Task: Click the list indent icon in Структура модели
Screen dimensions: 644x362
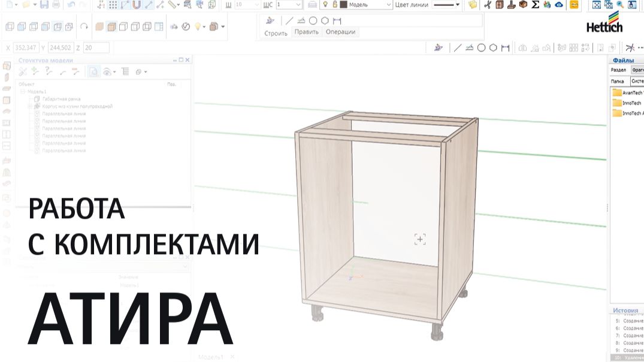Action: pos(125,72)
